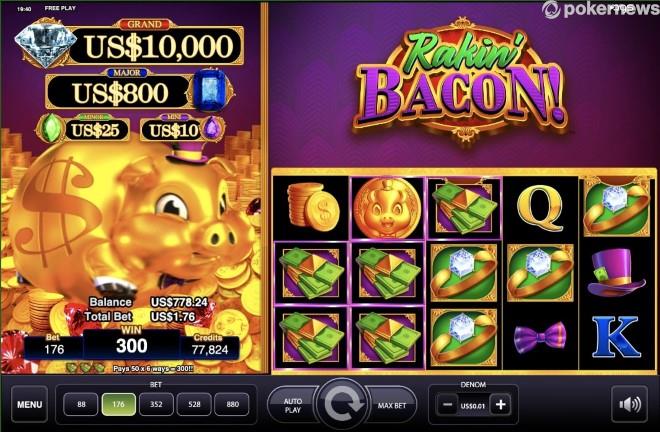
Task: Click the blue Major jackpot gem
Action: pyautogui.click(x=210, y=90)
